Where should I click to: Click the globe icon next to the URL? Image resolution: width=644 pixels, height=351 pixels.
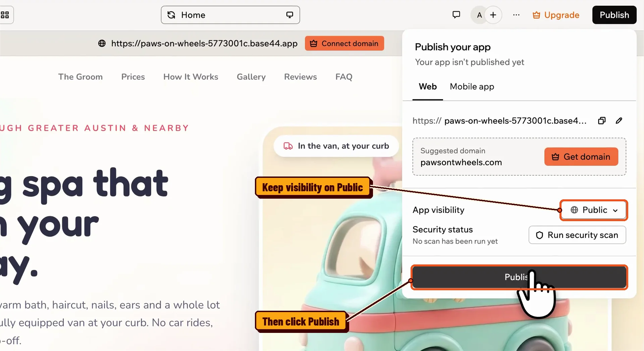point(102,43)
